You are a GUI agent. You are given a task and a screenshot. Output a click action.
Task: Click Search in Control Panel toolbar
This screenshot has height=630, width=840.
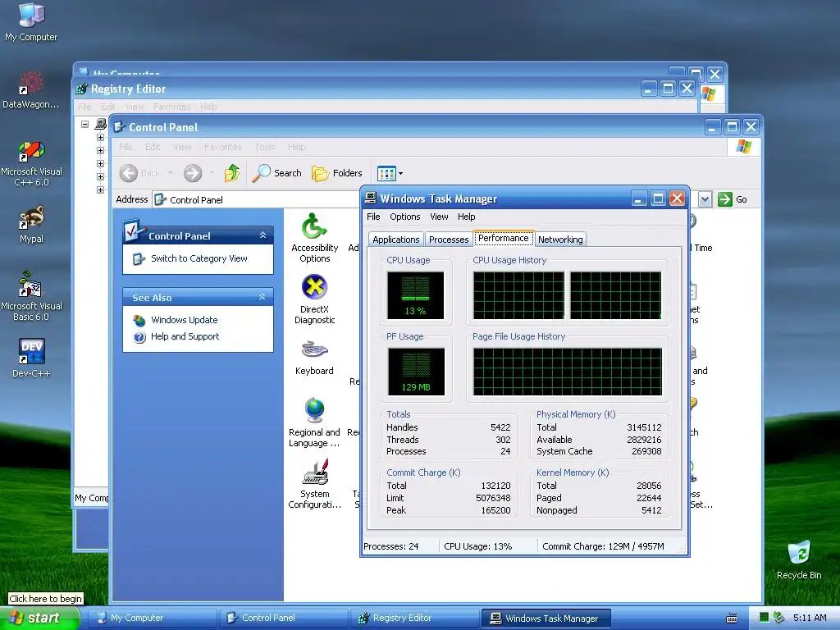pos(276,173)
